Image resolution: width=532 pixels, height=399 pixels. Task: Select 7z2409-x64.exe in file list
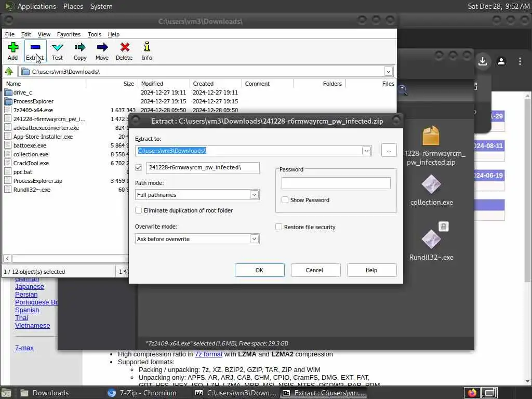[33, 110]
